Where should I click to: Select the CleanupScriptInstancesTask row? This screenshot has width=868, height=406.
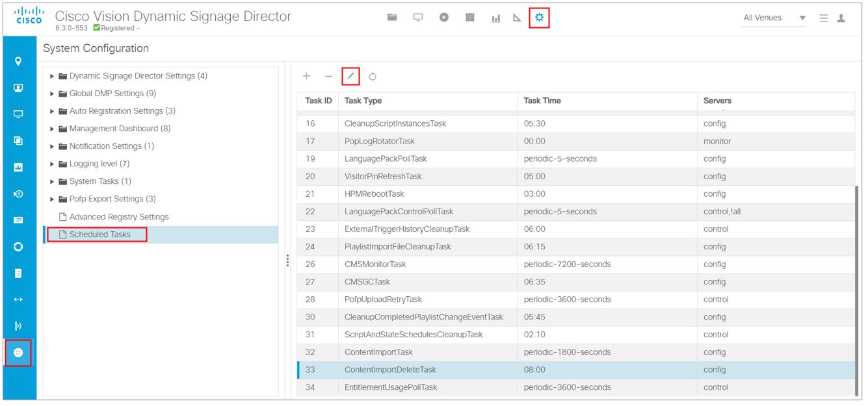click(576, 123)
